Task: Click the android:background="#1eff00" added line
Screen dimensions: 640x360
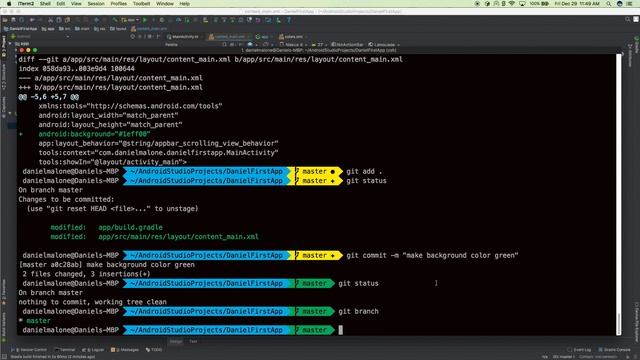Action: click(94, 134)
